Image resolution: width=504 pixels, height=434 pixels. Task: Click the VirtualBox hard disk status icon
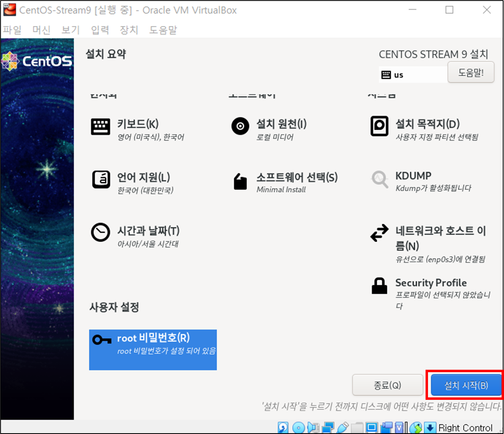pos(283,427)
